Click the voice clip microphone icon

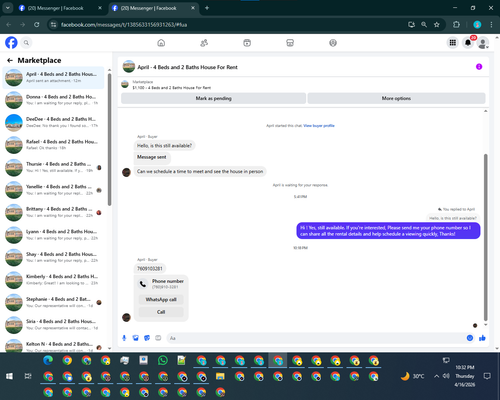[x=124, y=338]
